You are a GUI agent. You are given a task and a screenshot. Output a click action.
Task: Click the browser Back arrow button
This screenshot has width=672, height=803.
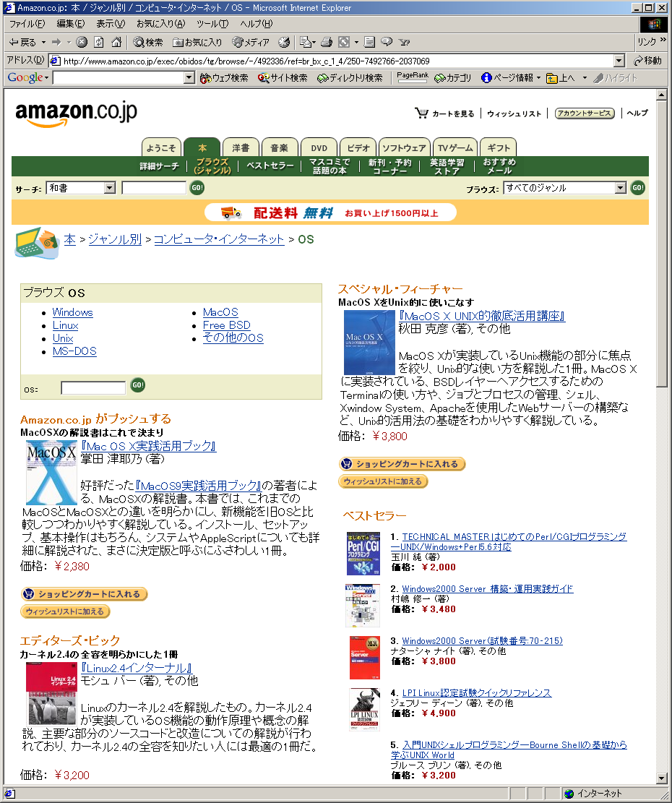click(22, 42)
